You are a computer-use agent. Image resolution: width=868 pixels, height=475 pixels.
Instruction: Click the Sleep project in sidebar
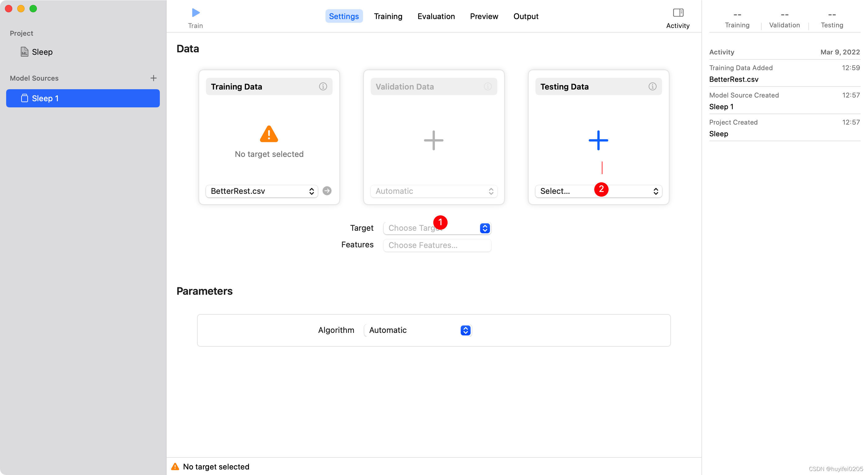click(x=42, y=52)
